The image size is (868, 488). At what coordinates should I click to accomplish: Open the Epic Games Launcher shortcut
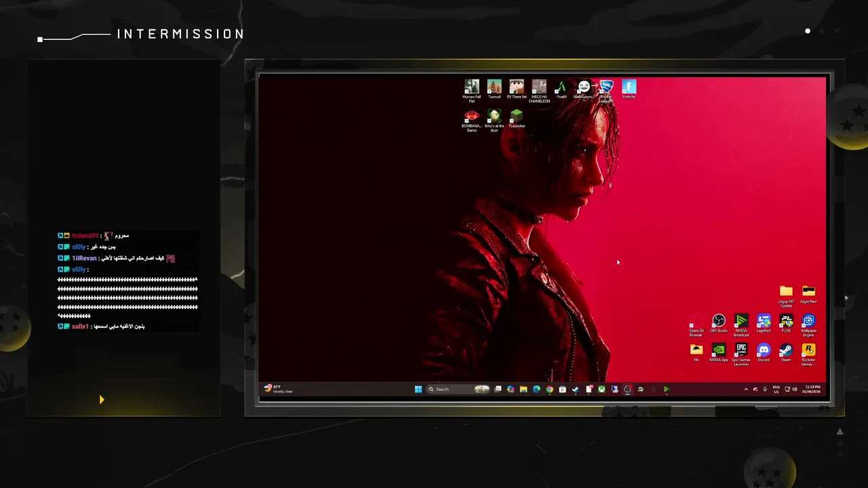[x=741, y=354]
